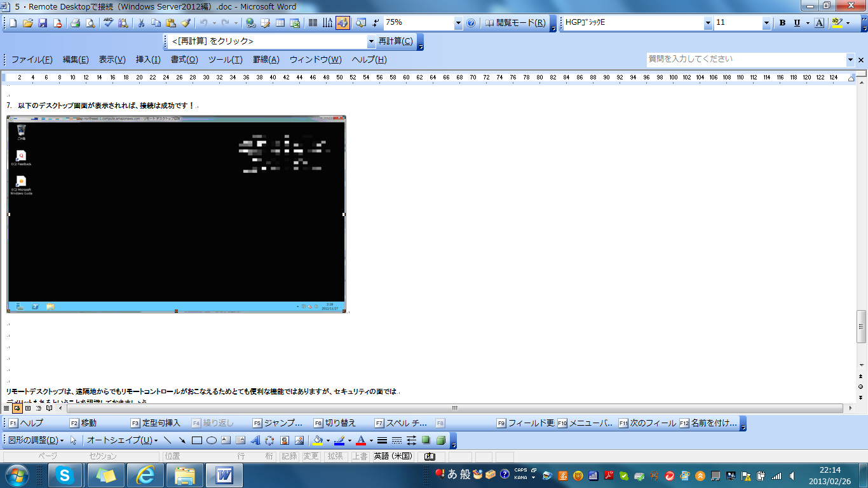The height and width of the screenshot is (488, 868).
Task: Click the F1 Help (ヘルプ) function key button
Action: tap(26, 423)
